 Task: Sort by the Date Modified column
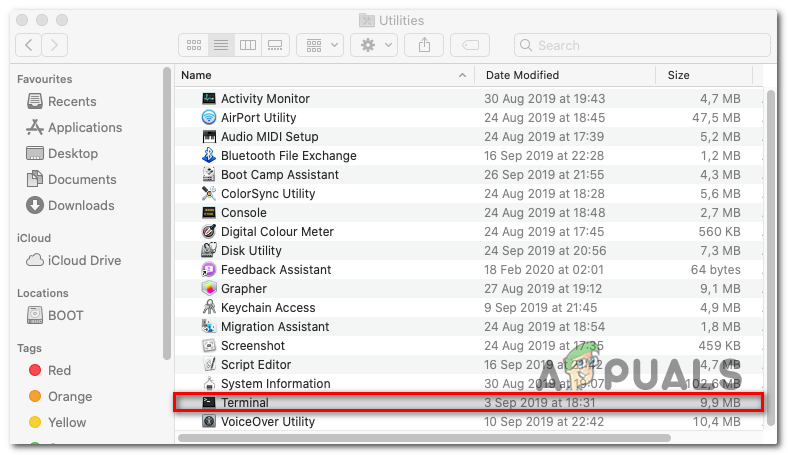click(x=522, y=75)
